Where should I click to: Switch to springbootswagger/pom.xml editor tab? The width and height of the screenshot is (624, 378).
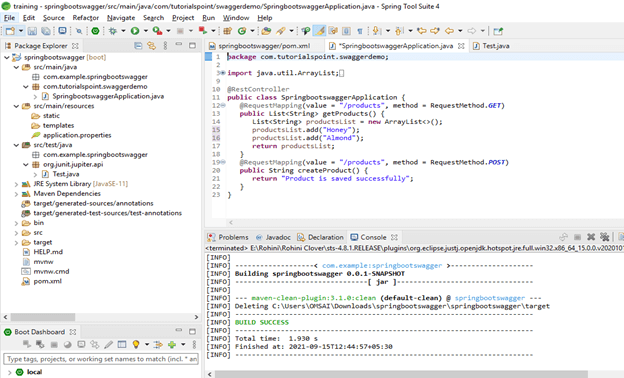point(264,46)
